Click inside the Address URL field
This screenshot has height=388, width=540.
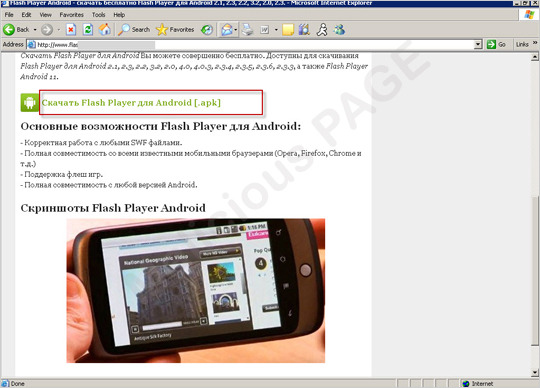(255, 45)
